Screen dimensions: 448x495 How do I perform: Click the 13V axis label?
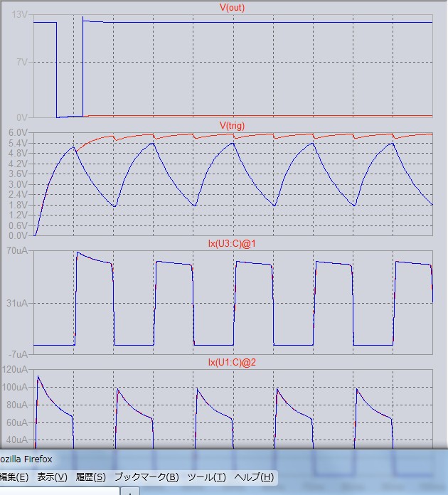20,14
